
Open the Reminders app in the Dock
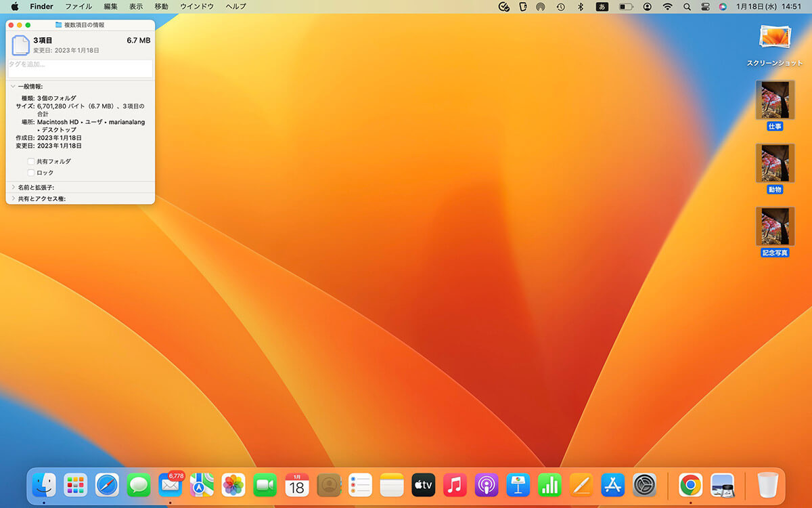(360, 485)
